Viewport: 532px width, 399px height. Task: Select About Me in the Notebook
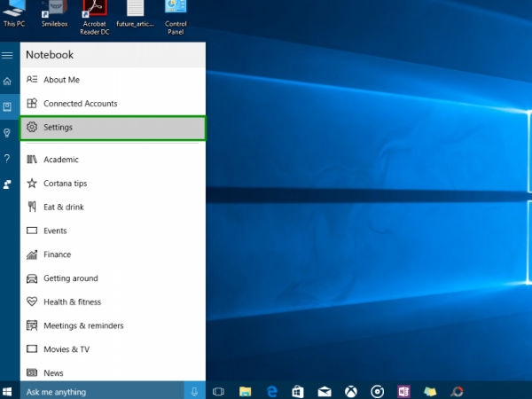click(113, 80)
